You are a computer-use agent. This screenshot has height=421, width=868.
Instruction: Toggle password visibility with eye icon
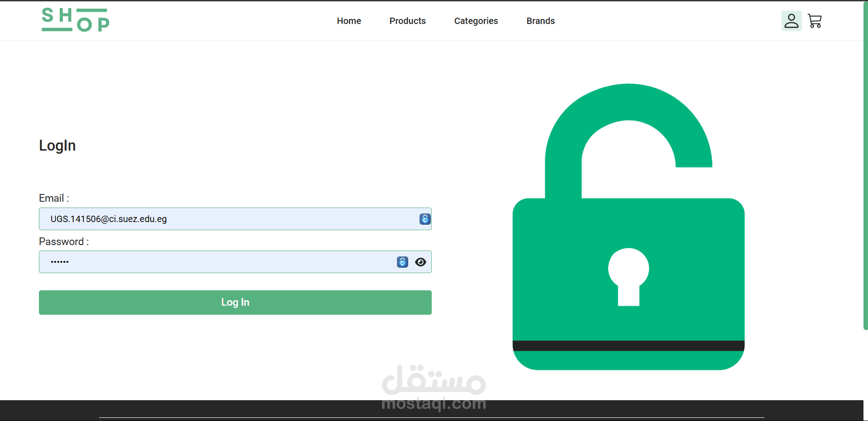coord(420,262)
